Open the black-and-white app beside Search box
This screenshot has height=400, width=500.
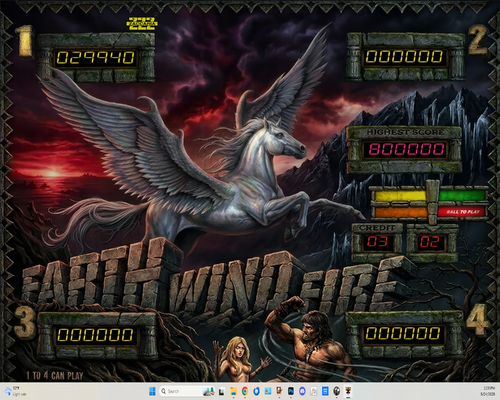point(222,391)
